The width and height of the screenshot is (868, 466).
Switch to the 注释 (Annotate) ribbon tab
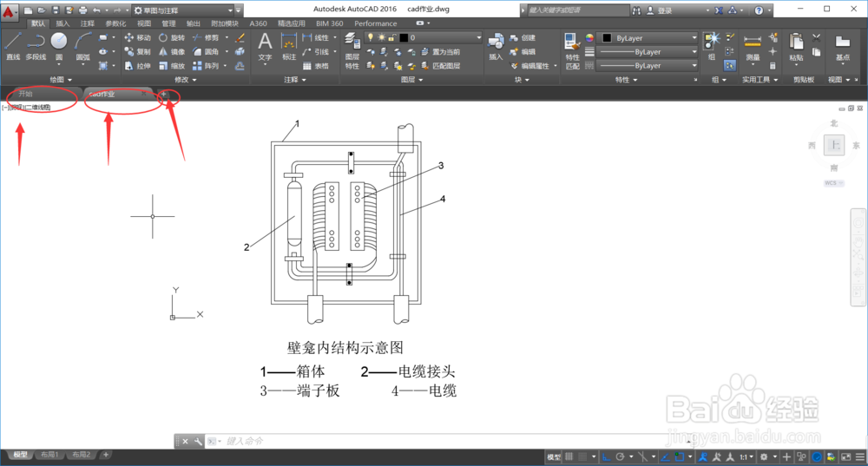click(88, 23)
